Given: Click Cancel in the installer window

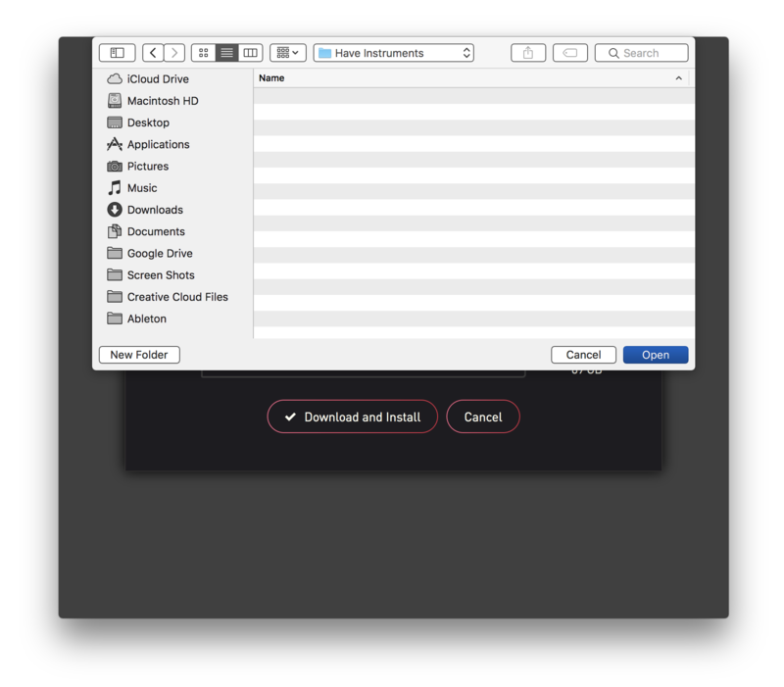Looking at the screenshot, I should coord(483,417).
